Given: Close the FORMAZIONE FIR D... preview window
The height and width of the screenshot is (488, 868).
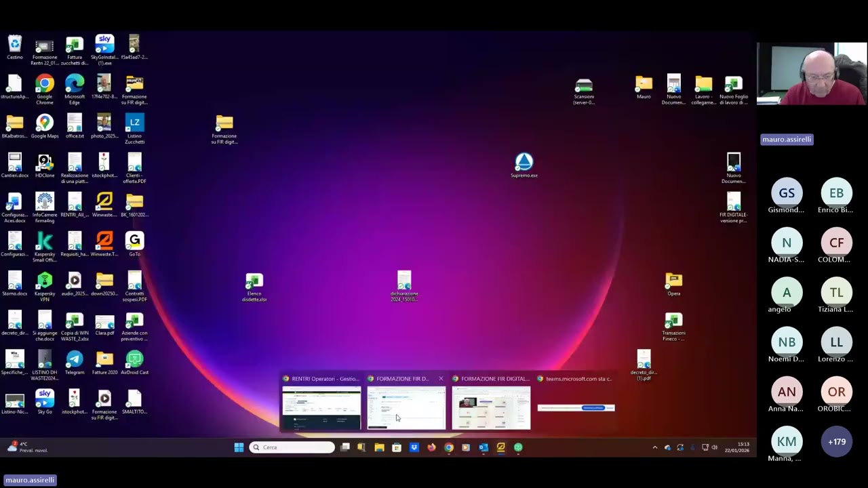Looking at the screenshot, I should [441, 379].
